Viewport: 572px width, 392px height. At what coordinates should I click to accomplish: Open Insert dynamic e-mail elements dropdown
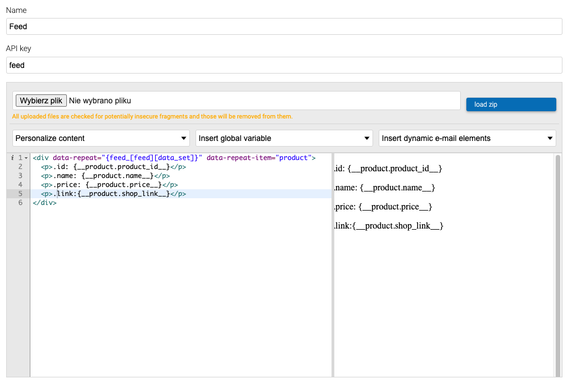coord(467,138)
